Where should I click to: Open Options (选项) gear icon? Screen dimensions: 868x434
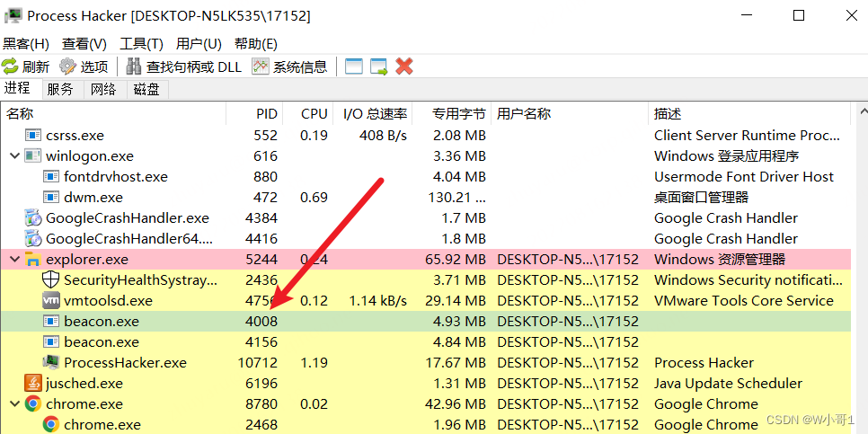[67, 67]
